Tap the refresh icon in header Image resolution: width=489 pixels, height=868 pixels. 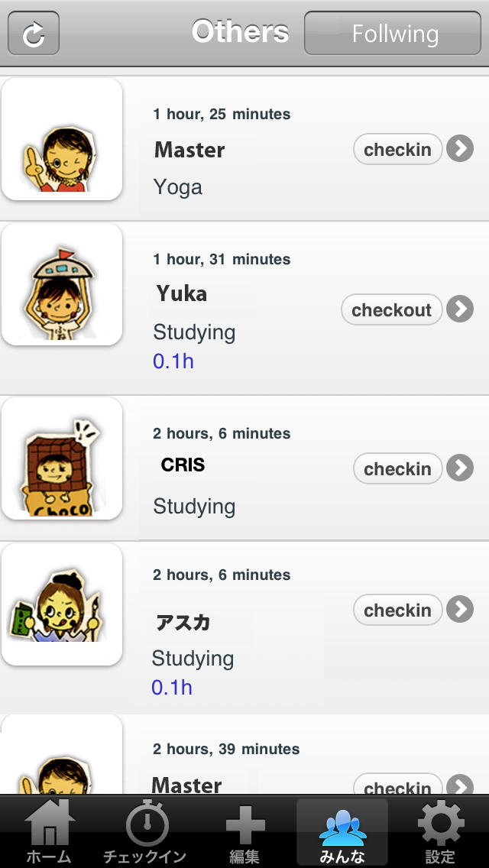[x=34, y=34]
